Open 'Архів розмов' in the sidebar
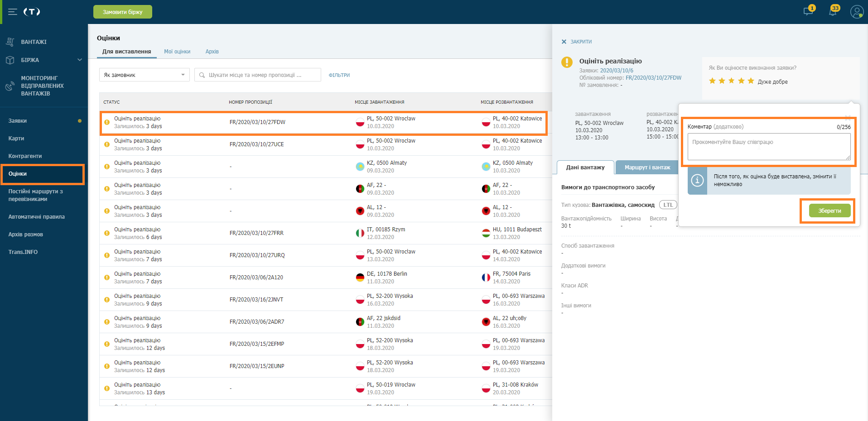The width and height of the screenshot is (868, 421). pyautogui.click(x=26, y=234)
